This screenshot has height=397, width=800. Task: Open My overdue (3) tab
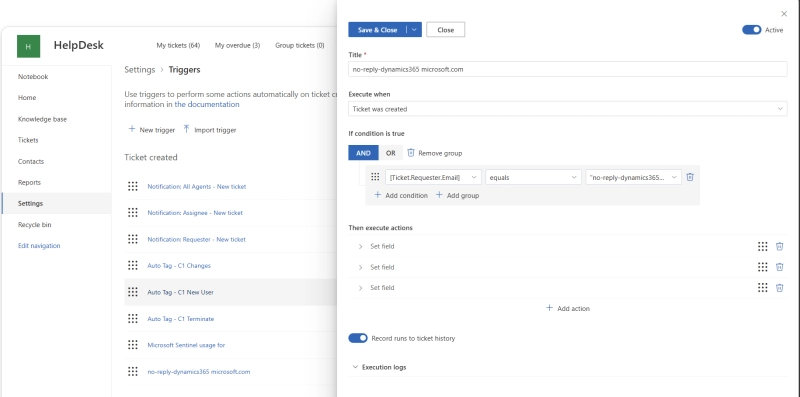[237, 45]
